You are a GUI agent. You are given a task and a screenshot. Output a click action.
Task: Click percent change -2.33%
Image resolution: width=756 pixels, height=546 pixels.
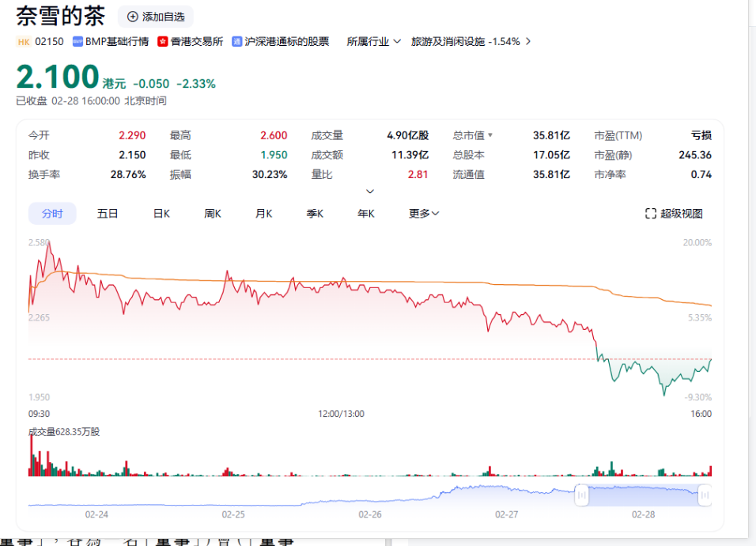pyautogui.click(x=196, y=84)
